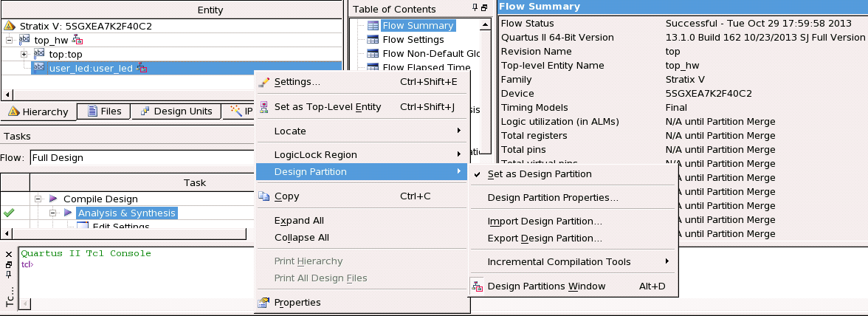Screen dimensions: 868x316
Task: Collapse the top_hw hierarchy node
Action: pos(10,40)
